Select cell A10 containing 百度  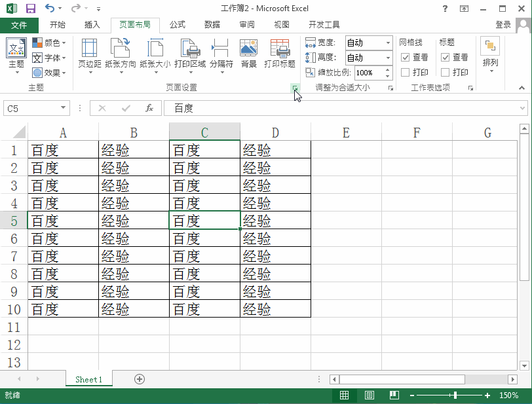tap(63, 308)
